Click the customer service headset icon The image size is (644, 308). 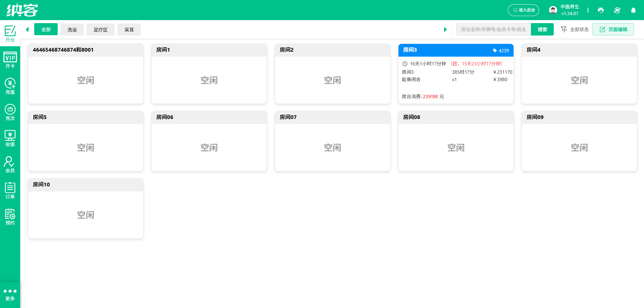[x=601, y=10]
